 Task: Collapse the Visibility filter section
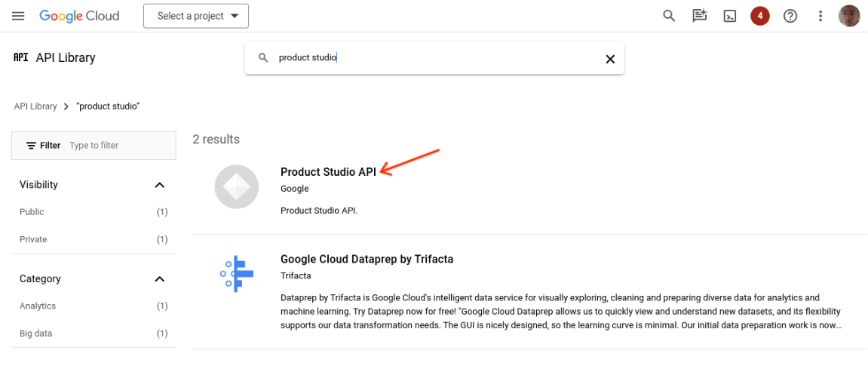[159, 185]
